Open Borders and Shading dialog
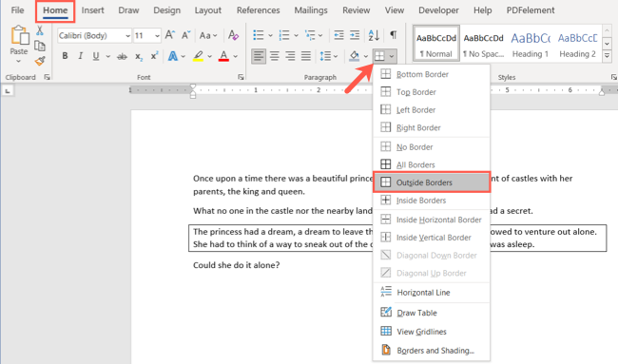 431,350
